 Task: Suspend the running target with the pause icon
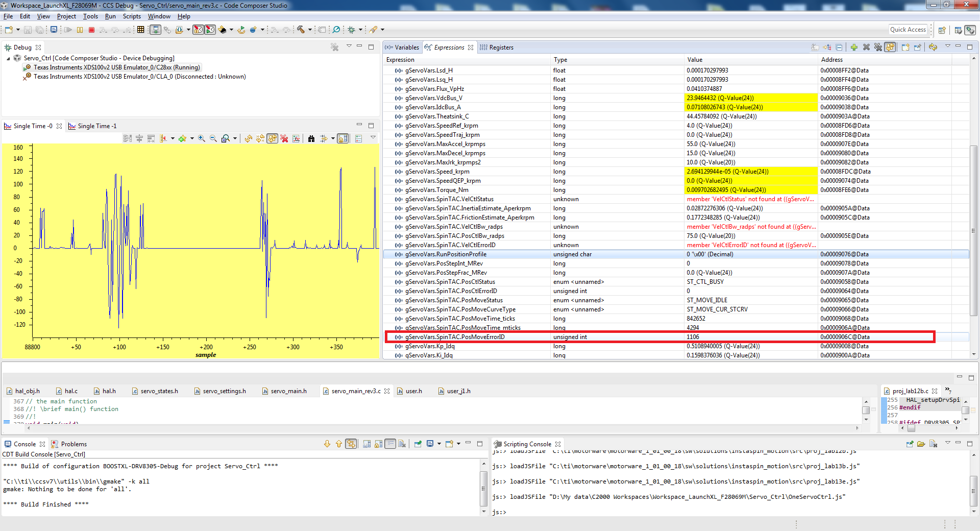tap(80, 30)
